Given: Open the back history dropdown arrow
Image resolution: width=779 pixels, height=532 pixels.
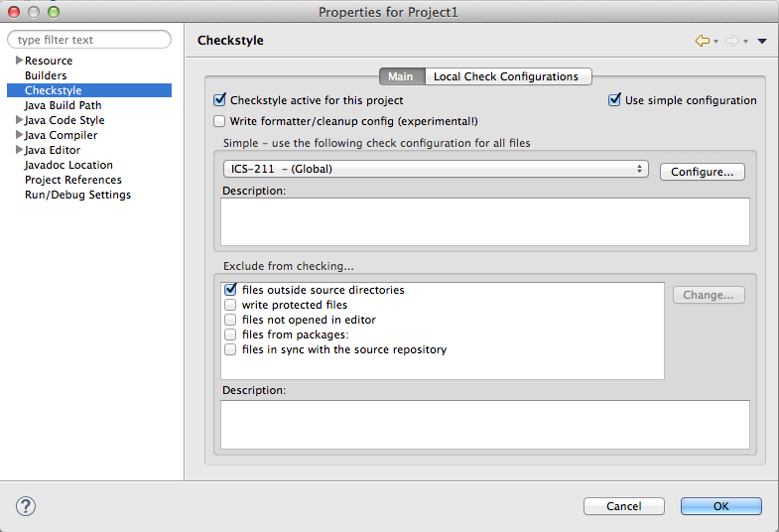Looking at the screenshot, I should [x=715, y=42].
